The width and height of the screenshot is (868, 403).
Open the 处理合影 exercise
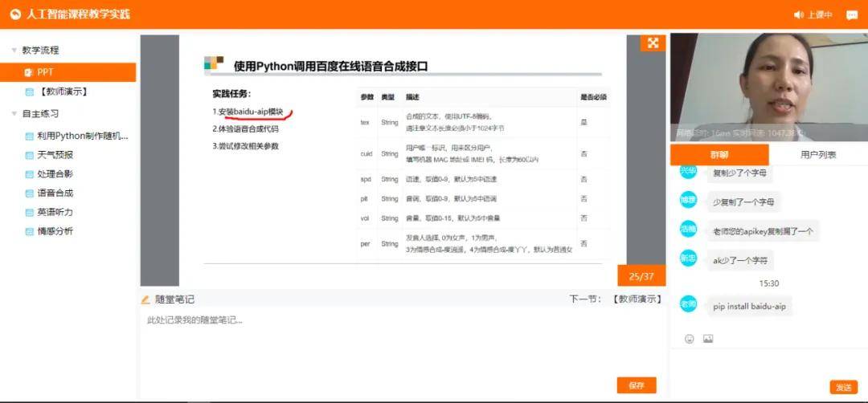click(55, 174)
